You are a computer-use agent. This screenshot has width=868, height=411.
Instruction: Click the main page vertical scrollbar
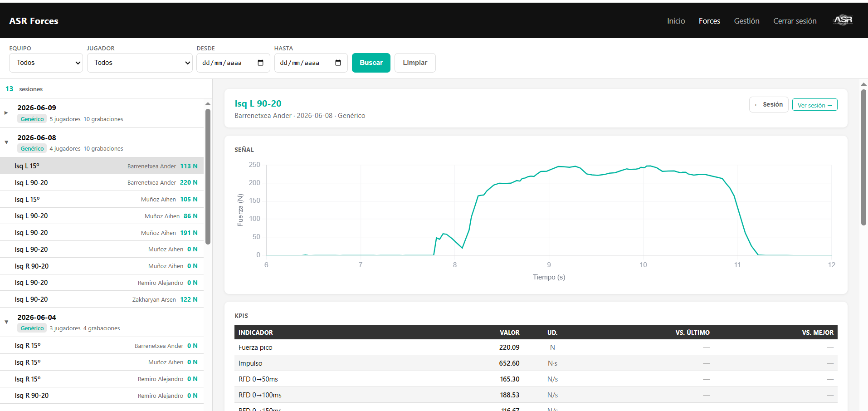(863, 157)
